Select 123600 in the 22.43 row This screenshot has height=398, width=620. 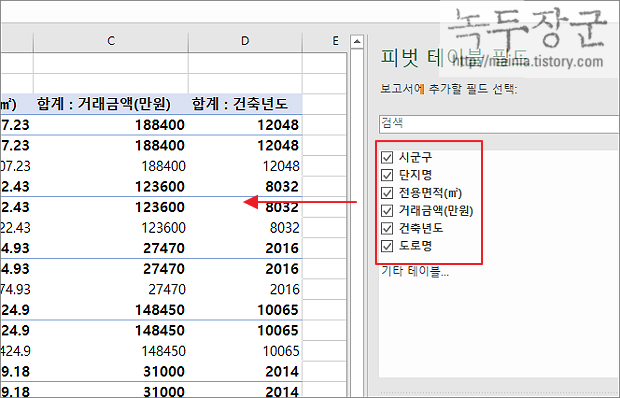tap(111, 228)
